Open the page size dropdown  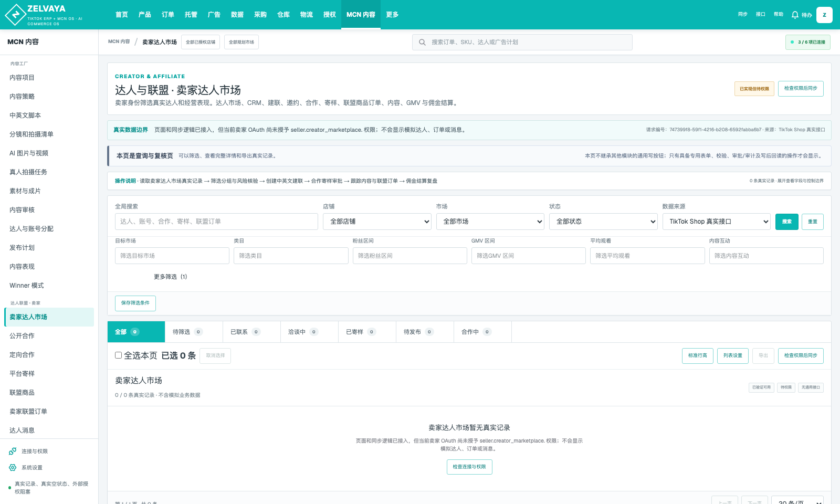click(x=797, y=501)
